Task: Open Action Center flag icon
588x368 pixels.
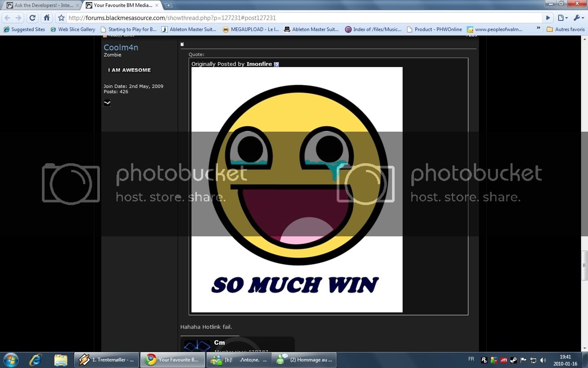Action: point(523,360)
